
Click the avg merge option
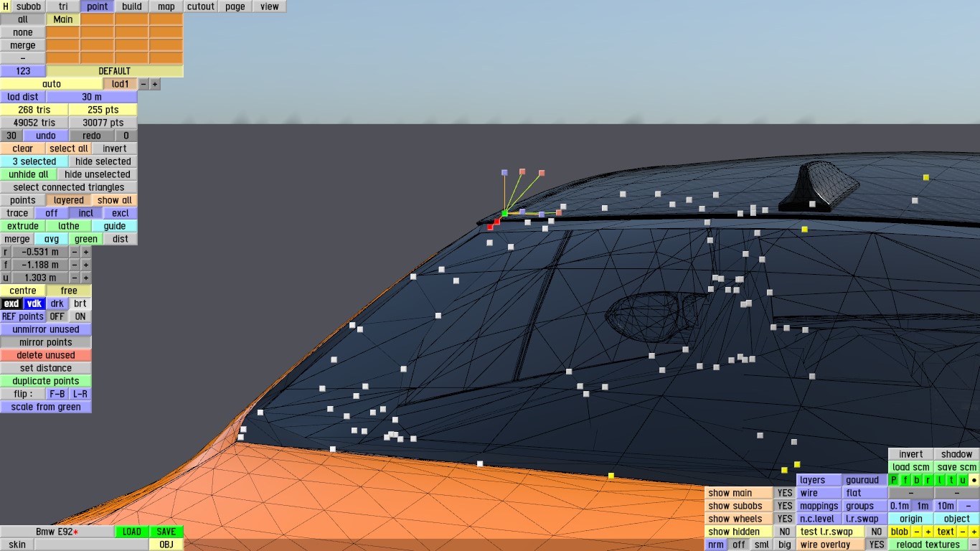coord(52,239)
